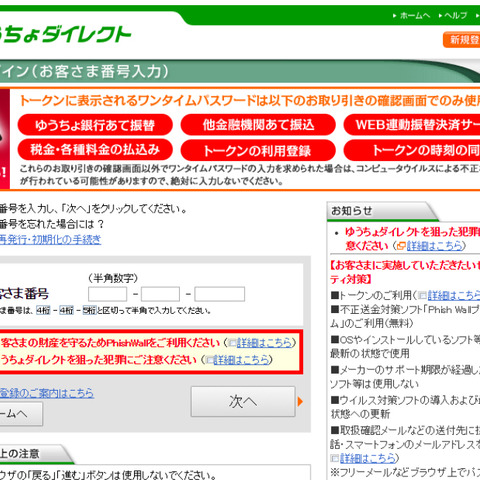Click the お知らせ panel heading
Screen dimensions: 480x480
coord(351,211)
